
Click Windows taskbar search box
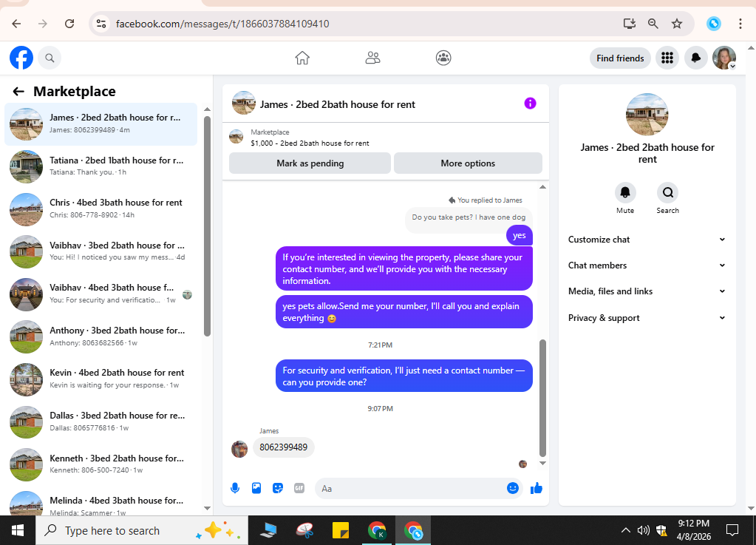point(142,530)
